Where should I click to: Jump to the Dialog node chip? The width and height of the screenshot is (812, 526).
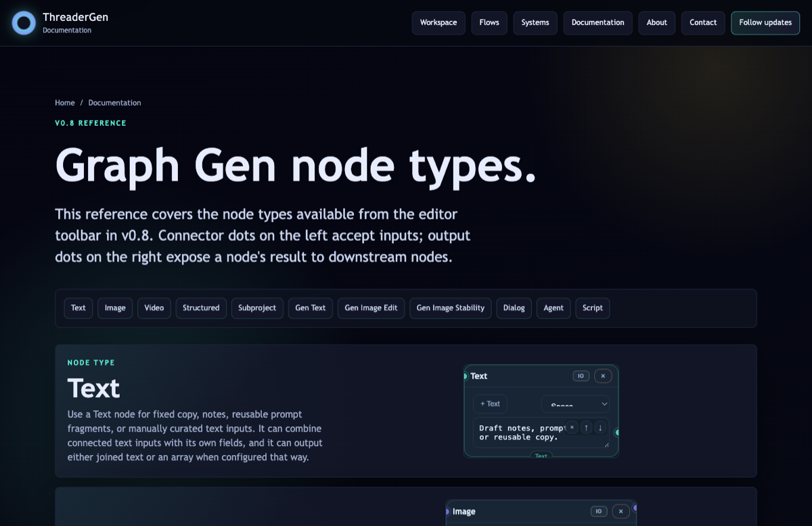point(514,308)
